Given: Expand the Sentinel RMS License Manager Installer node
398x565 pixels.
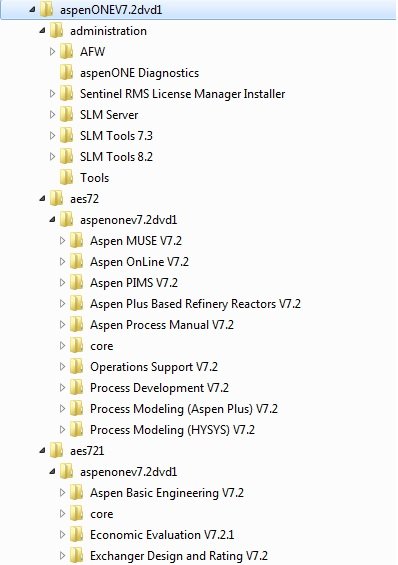Looking at the screenshot, I should [53, 94].
